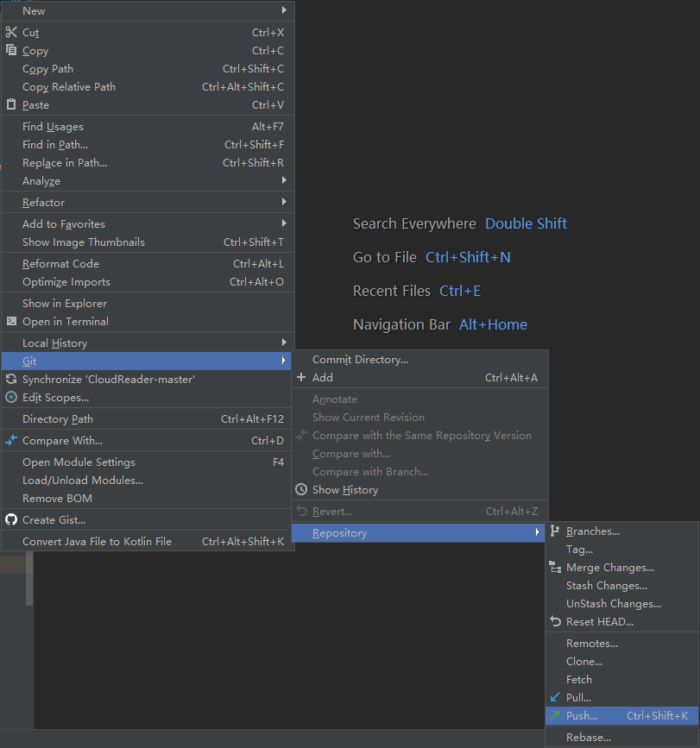Expand the New submenu arrow
Image resolution: width=700 pixels, height=748 pixels.
284,10
